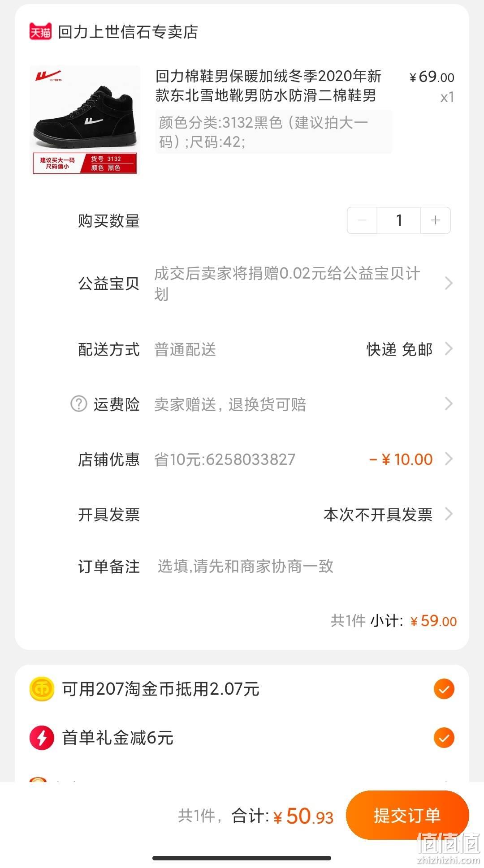Open 回力上世信石专卖店 store page
Screen dimensions: 484x868
pos(128,32)
